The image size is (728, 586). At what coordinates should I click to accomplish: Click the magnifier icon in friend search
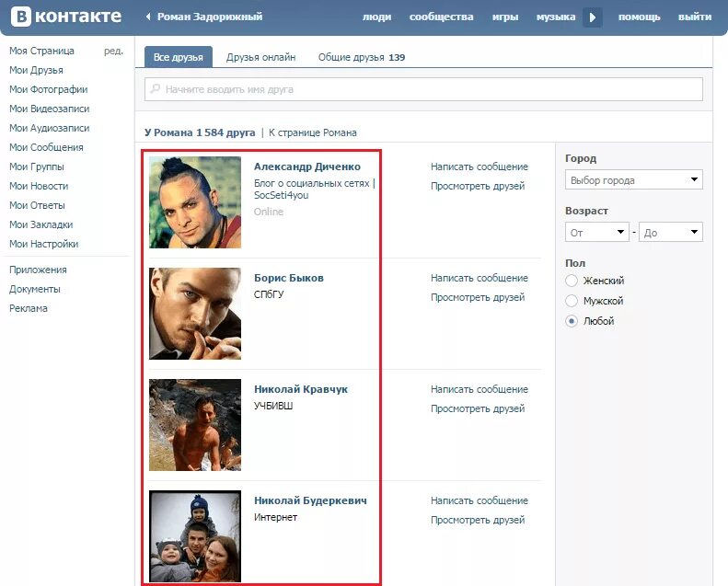(155, 88)
